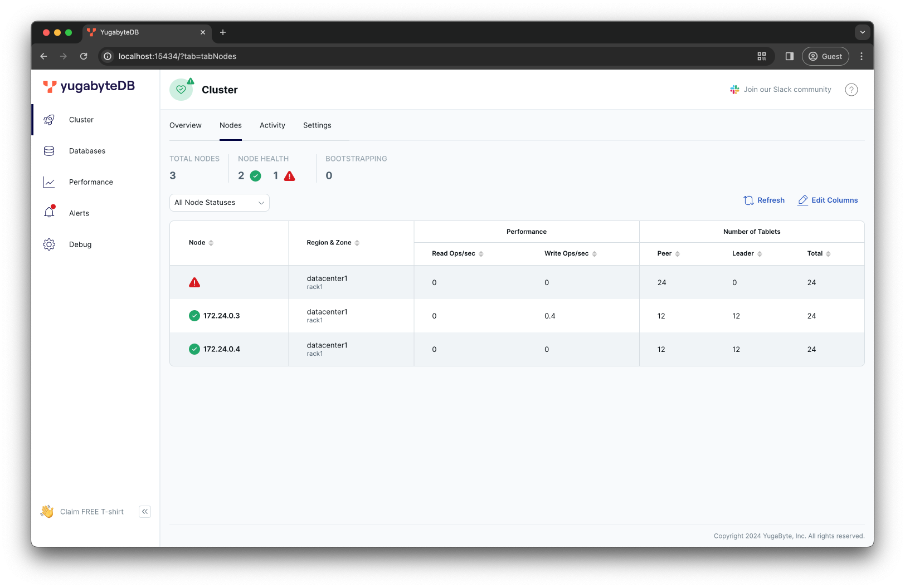905x588 pixels.
Task: Sort by Leader tablets column
Action: point(747,254)
